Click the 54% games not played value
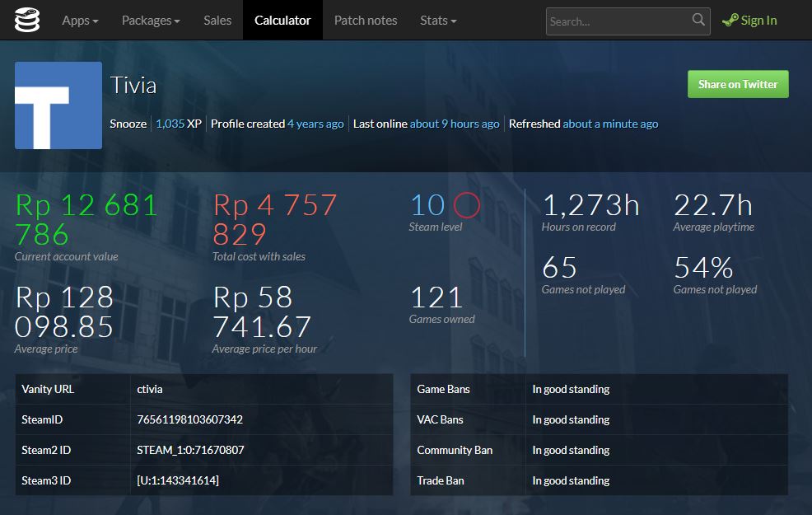812x515 pixels. pos(703,268)
